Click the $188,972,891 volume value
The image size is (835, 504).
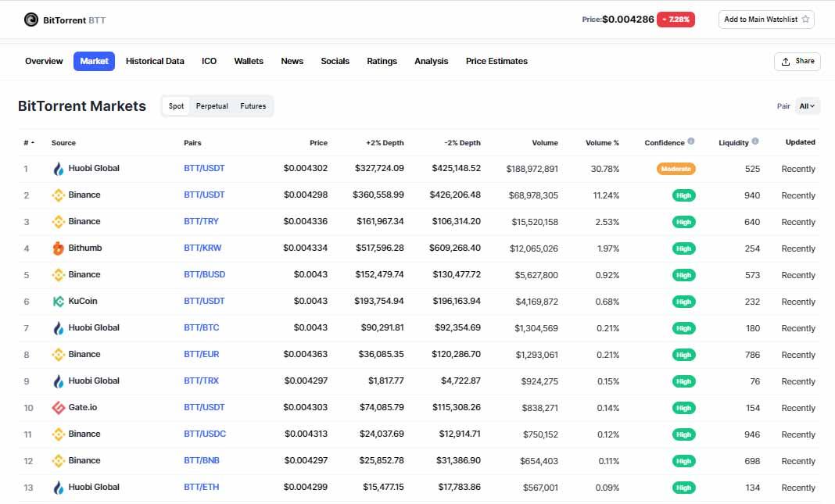click(532, 169)
